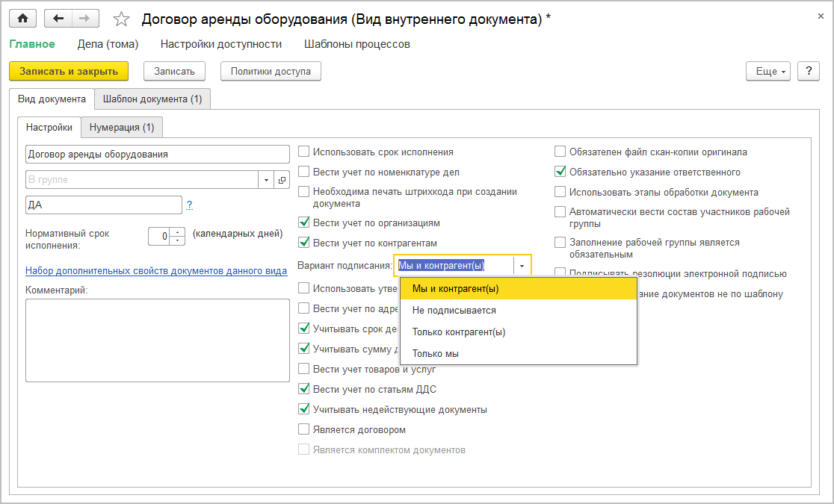Open 'Набор дополнительных свойств документов' link

[x=156, y=270]
